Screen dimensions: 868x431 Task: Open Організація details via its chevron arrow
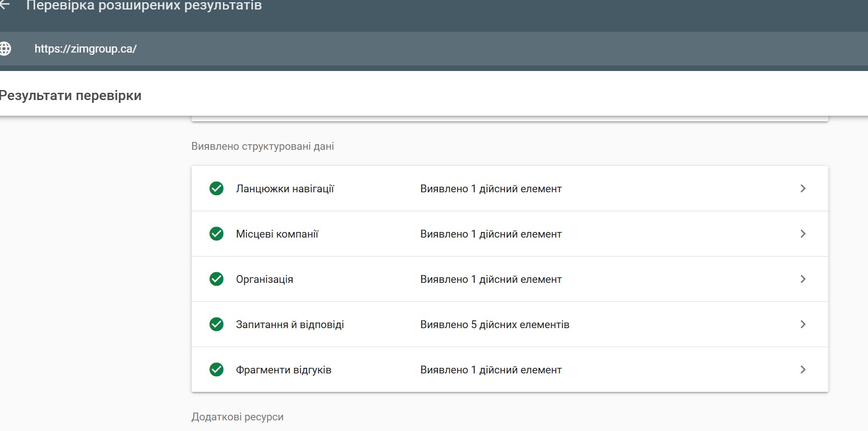[x=803, y=279]
